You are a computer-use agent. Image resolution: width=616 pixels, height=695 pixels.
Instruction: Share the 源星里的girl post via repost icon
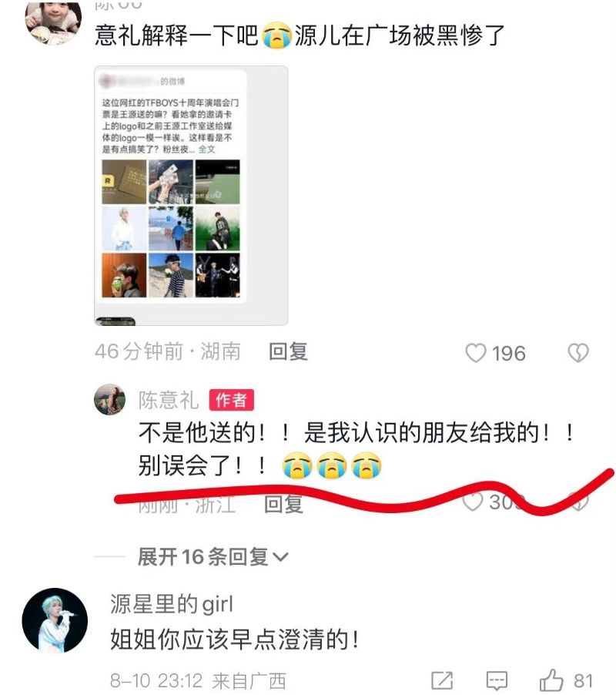[x=442, y=680]
